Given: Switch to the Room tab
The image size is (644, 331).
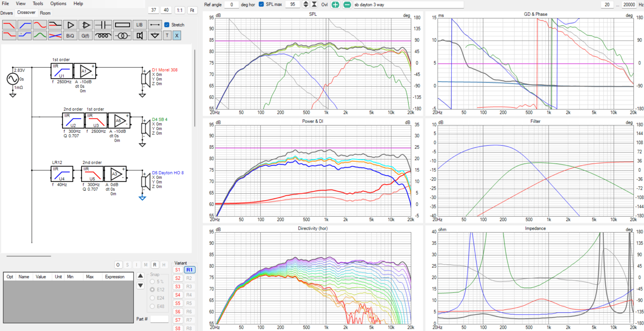Looking at the screenshot, I should pyautogui.click(x=45, y=13).
